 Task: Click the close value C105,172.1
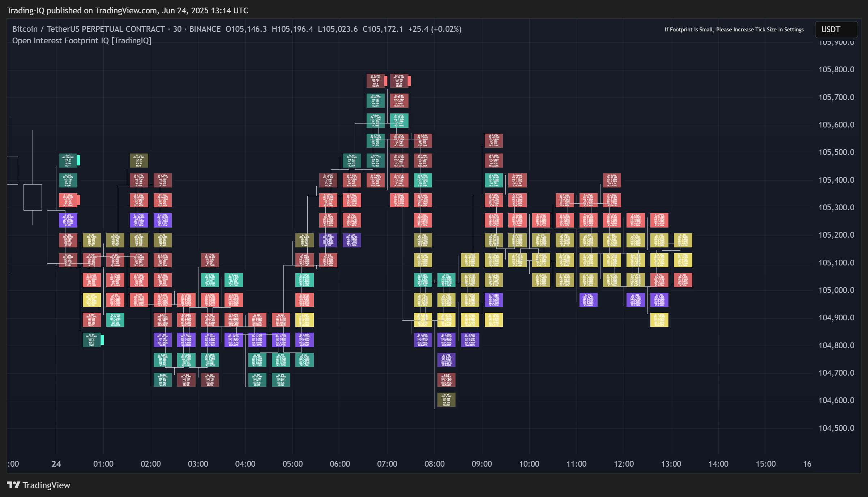(383, 29)
